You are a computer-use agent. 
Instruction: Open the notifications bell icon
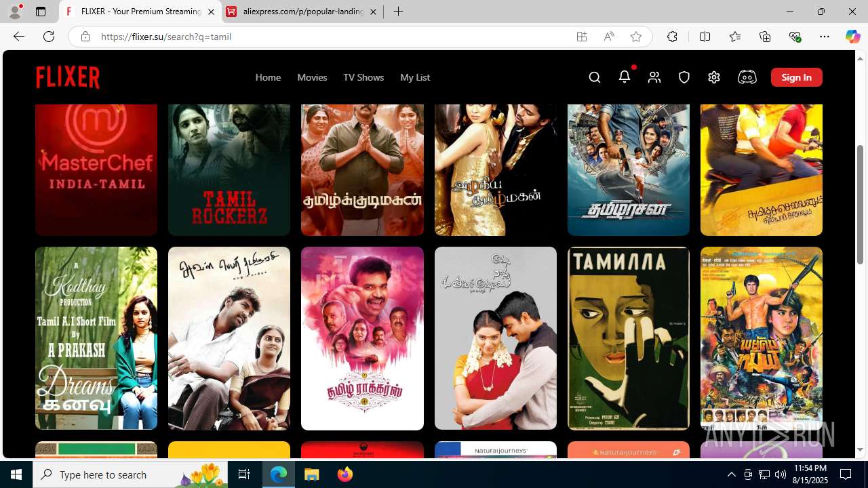click(x=625, y=77)
